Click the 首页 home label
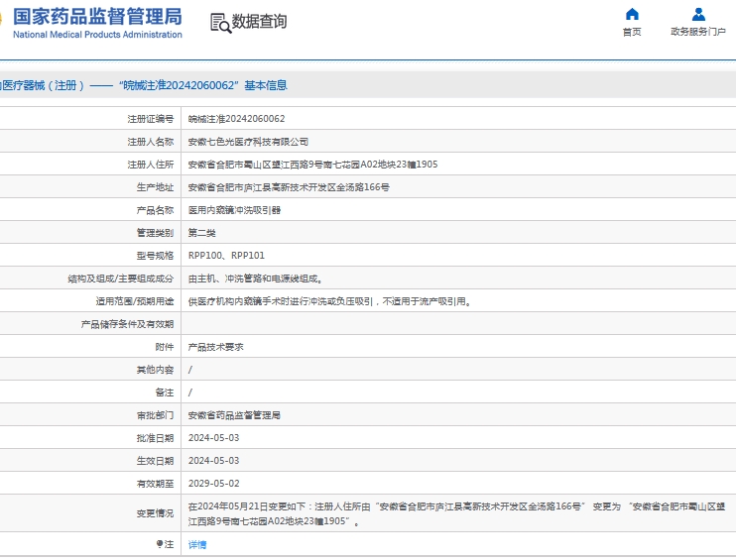This screenshot has height=560, width=736. pos(632,32)
